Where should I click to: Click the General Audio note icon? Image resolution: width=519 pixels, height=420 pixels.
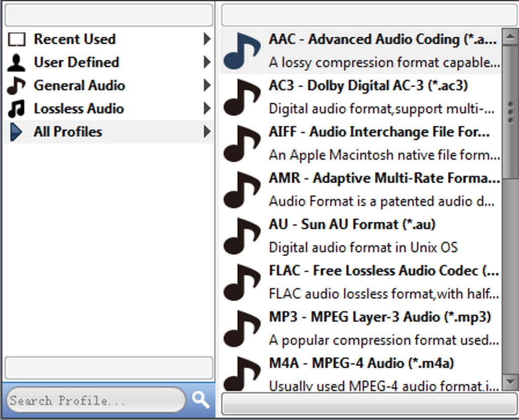pyautogui.click(x=16, y=85)
